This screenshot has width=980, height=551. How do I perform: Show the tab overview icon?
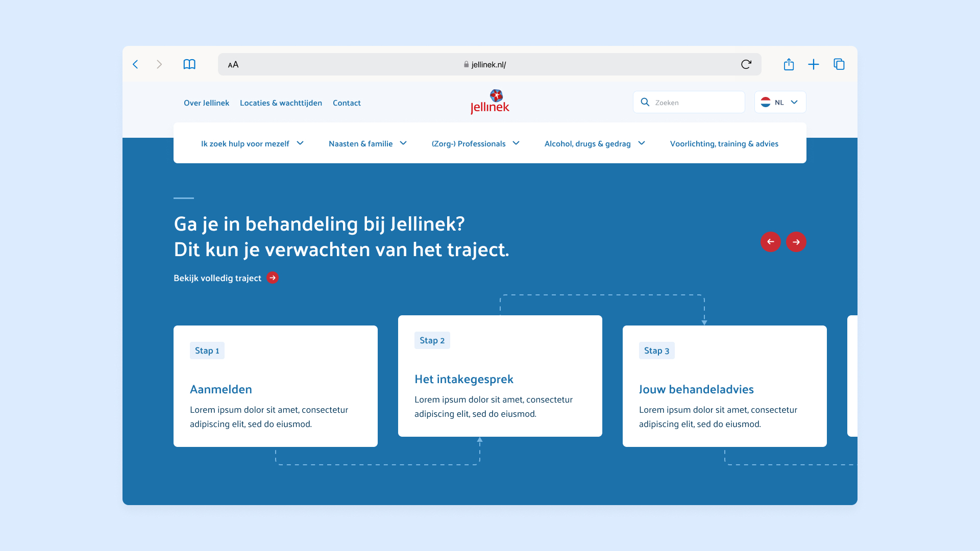click(839, 64)
